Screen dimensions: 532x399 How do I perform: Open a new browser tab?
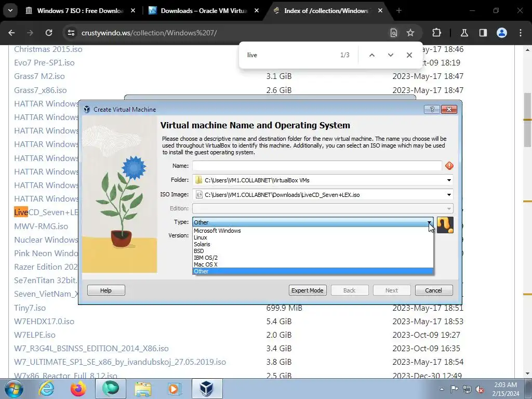(399, 10)
